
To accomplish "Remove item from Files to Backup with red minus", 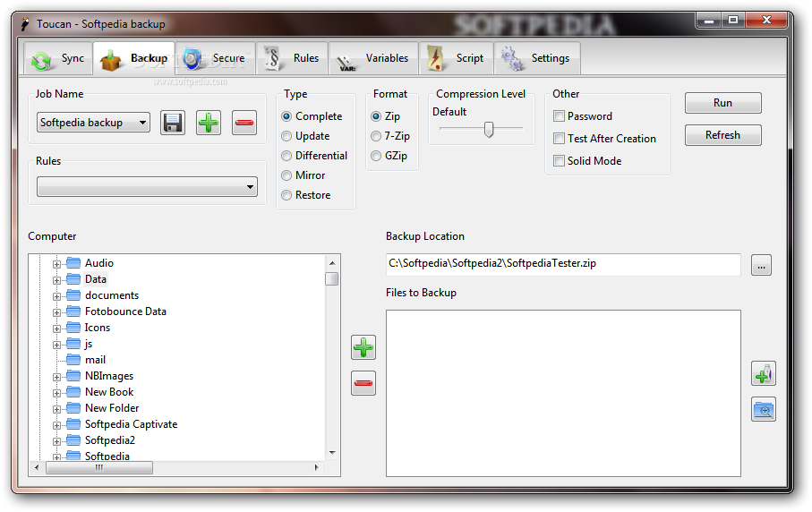I will (363, 383).
